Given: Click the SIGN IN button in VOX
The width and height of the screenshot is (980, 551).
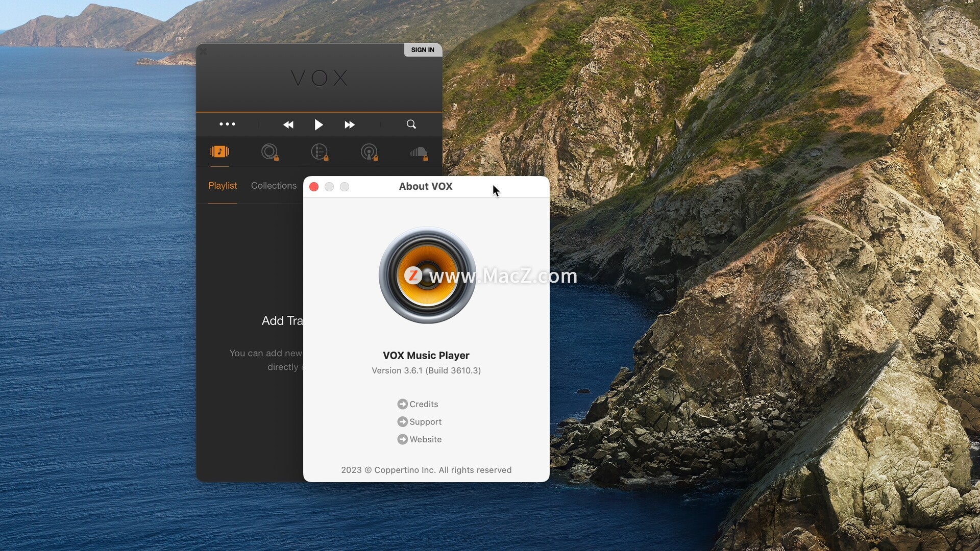Looking at the screenshot, I should (423, 49).
